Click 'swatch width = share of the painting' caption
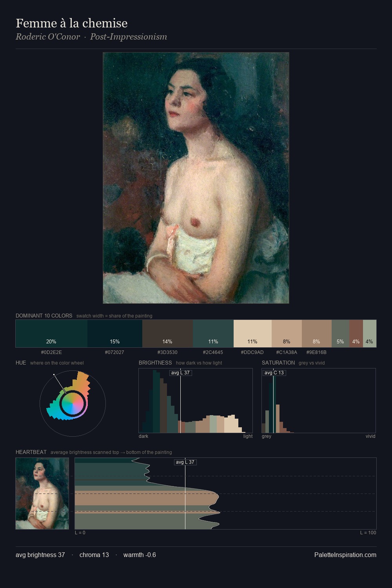The image size is (392, 588). [114, 316]
